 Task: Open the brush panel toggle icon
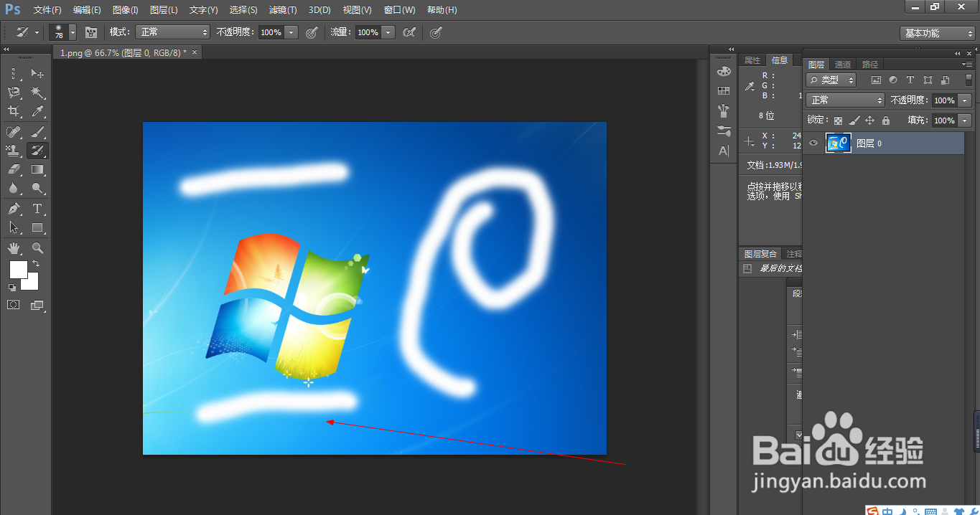click(91, 32)
